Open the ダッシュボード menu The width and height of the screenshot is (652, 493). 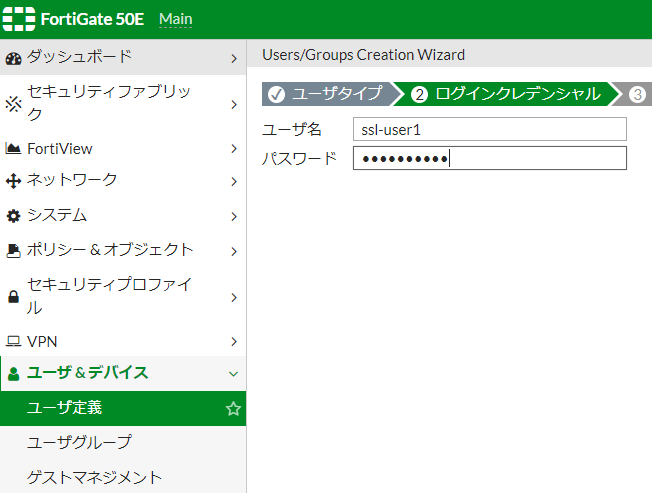click(123, 57)
